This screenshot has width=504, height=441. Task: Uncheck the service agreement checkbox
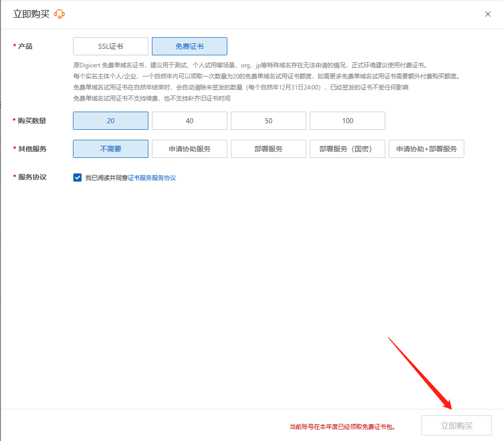pos(77,178)
